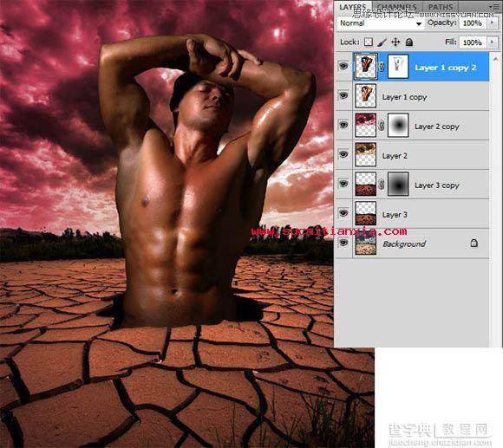This screenshot has height=448, width=503.
Task: Toggle lock transparent pixels icon
Action: pos(369,42)
